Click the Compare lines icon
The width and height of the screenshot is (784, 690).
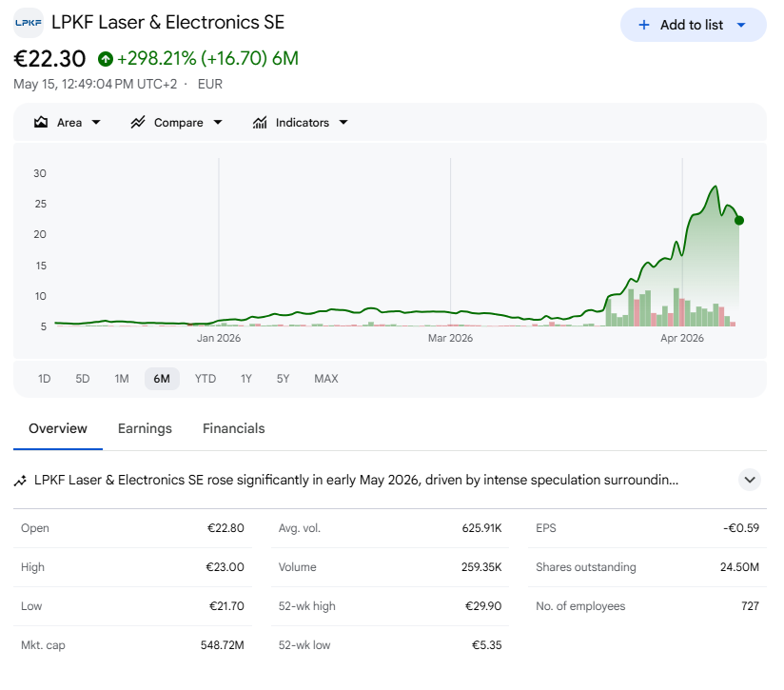pos(138,123)
